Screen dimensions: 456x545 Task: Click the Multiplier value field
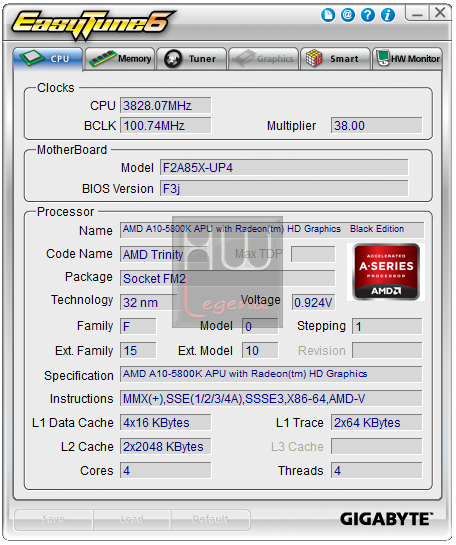(x=376, y=125)
